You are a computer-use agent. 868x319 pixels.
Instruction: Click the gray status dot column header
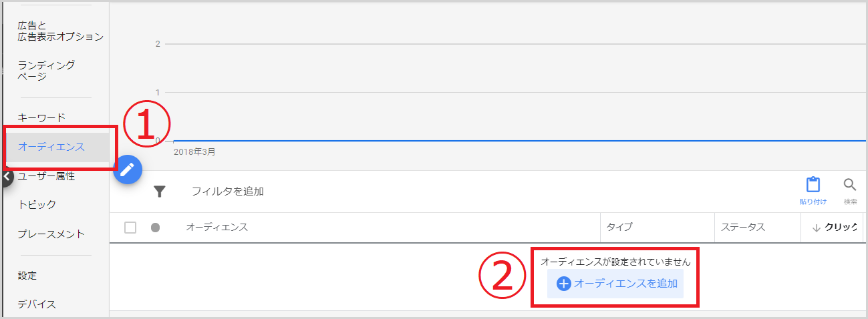tap(156, 228)
